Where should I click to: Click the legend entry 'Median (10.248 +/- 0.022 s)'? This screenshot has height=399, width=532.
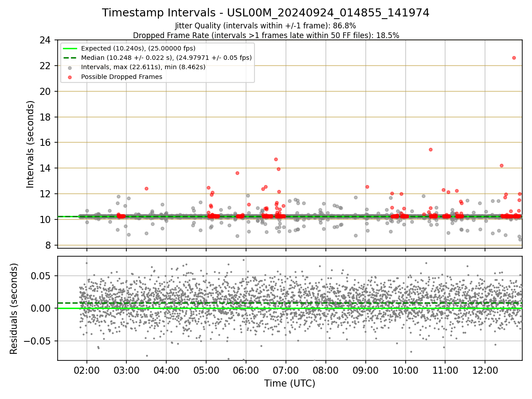166,58
